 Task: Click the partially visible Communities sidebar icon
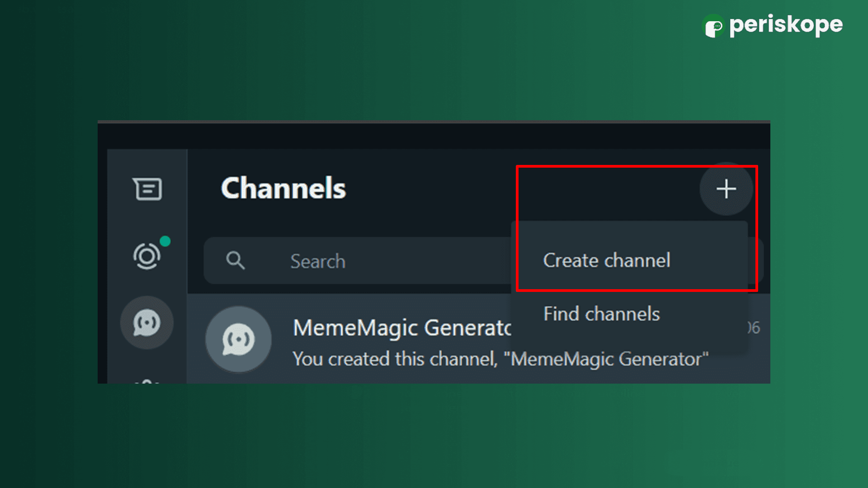[x=146, y=381]
